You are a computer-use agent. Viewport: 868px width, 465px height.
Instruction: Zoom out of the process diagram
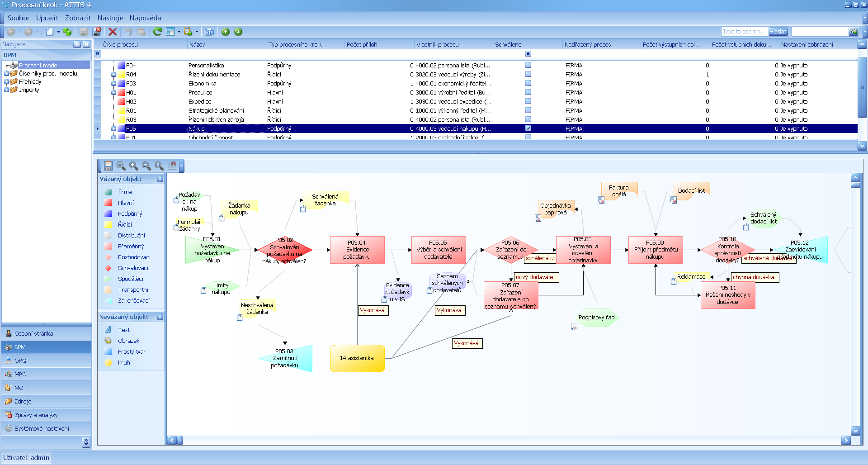146,166
